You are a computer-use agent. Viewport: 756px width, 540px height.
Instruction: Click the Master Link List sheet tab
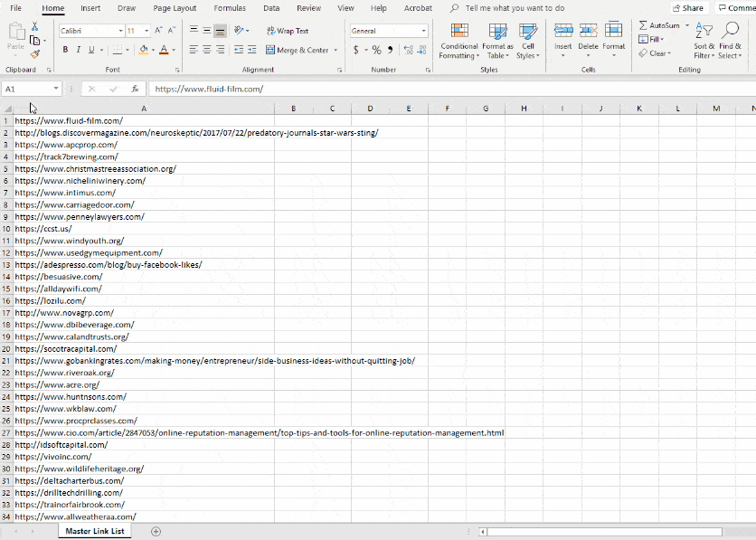[94, 531]
